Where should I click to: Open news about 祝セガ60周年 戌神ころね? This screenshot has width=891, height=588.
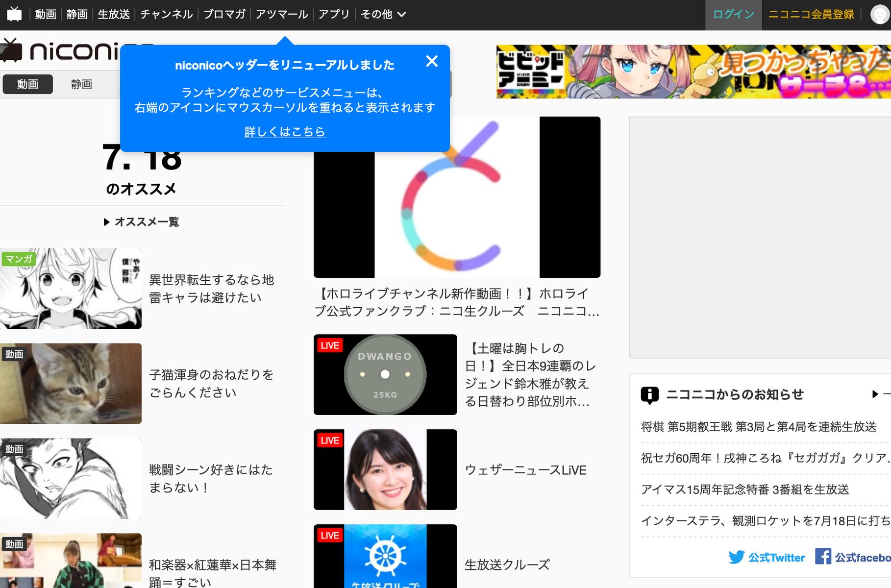[x=766, y=458]
